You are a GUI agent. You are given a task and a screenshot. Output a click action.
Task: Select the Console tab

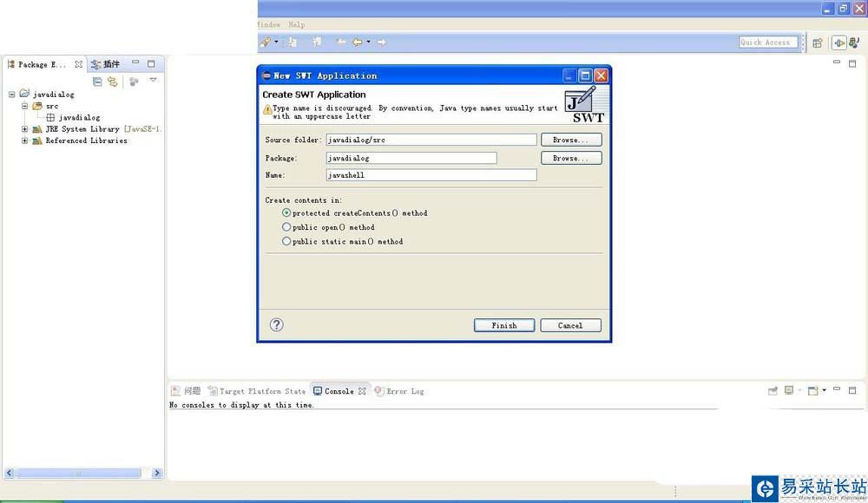pyautogui.click(x=334, y=390)
